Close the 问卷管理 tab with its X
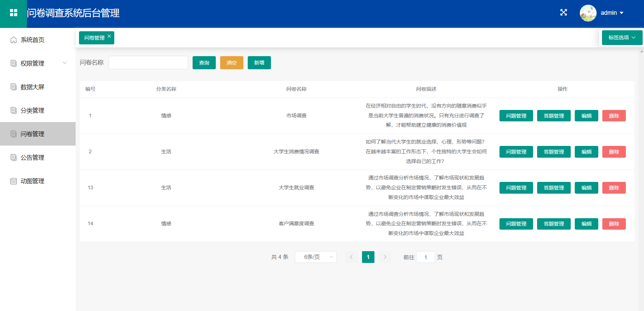Viewport: 644px width, 311px height. click(109, 36)
